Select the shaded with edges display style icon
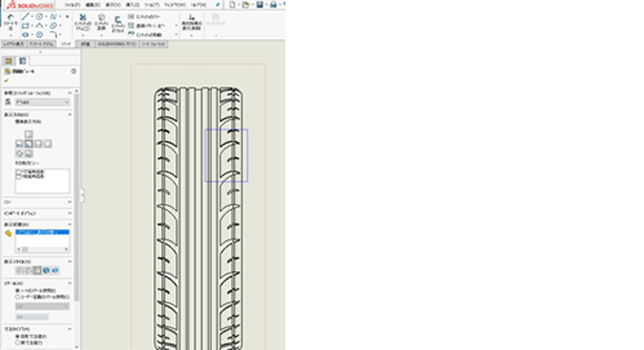 click(x=47, y=270)
